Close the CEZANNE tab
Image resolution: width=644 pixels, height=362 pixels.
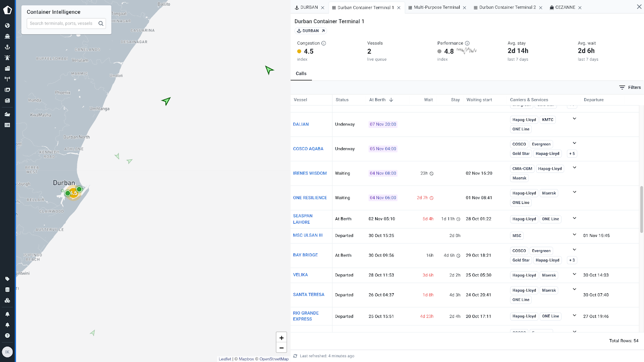[x=580, y=8]
